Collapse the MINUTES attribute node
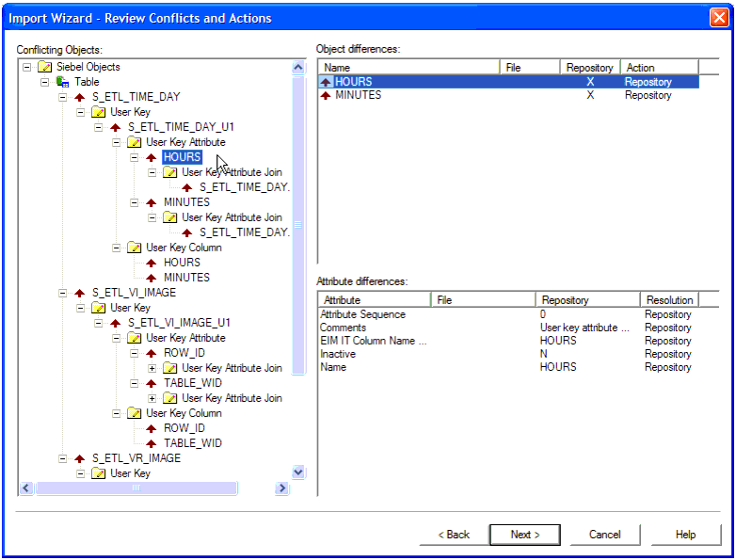 pyautogui.click(x=135, y=202)
